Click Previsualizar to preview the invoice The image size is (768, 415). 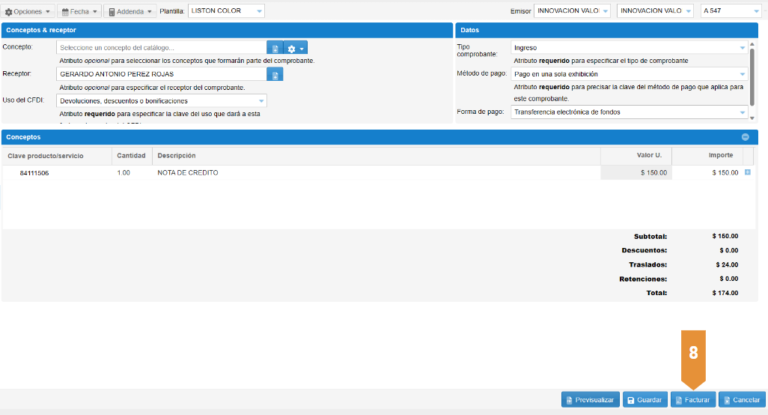pos(590,400)
